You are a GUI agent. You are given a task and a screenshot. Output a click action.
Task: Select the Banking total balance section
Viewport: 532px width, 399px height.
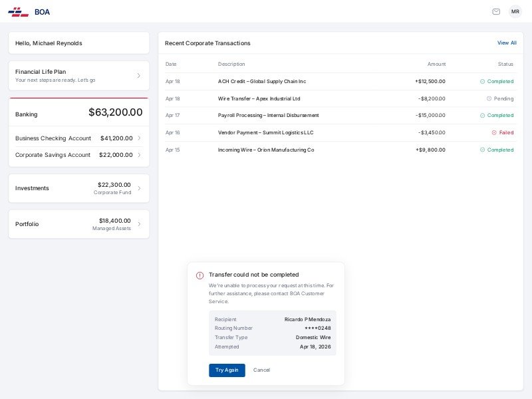[78, 112]
